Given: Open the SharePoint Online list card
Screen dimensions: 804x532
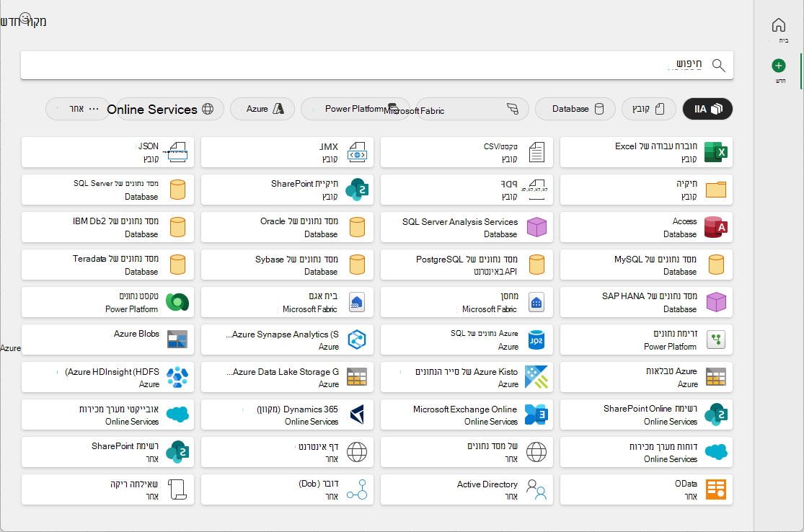Looking at the screenshot, I should coord(646,414).
